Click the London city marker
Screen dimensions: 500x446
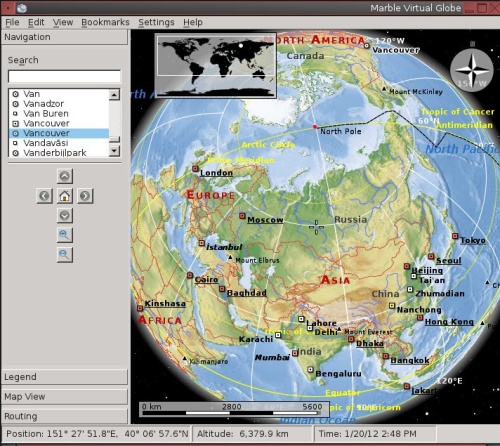click(x=195, y=169)
